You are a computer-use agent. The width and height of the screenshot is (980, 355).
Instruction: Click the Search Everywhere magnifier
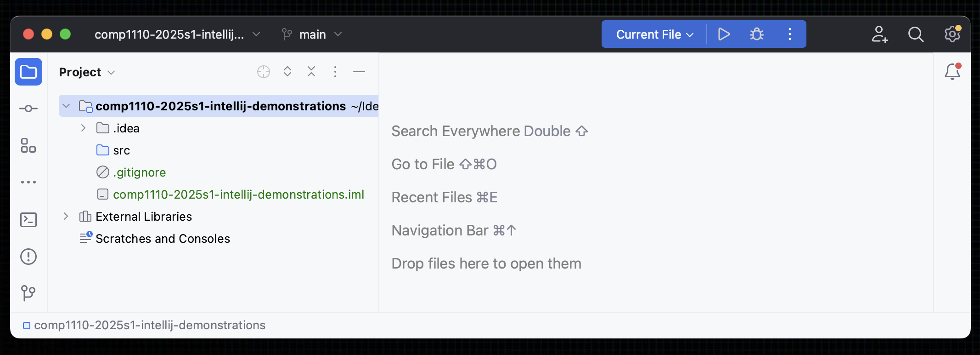[916, 34]
